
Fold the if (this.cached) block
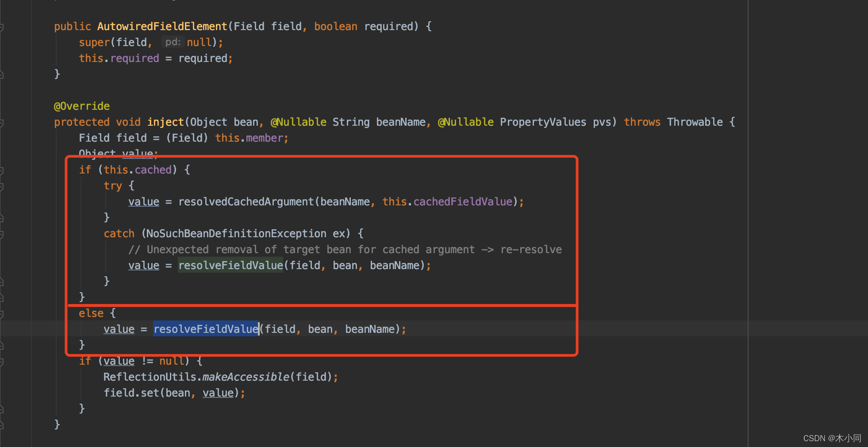[x=1, y=170]
